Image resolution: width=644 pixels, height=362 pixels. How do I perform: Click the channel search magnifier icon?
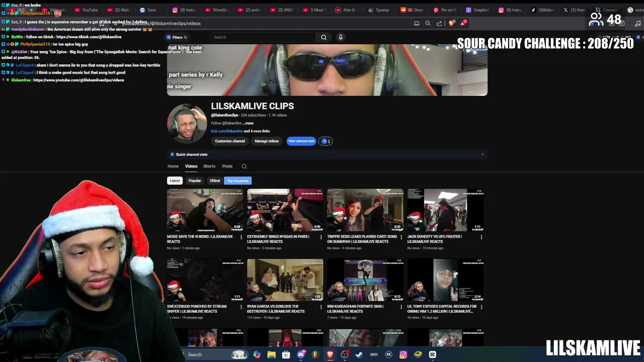tap(244, 166)
